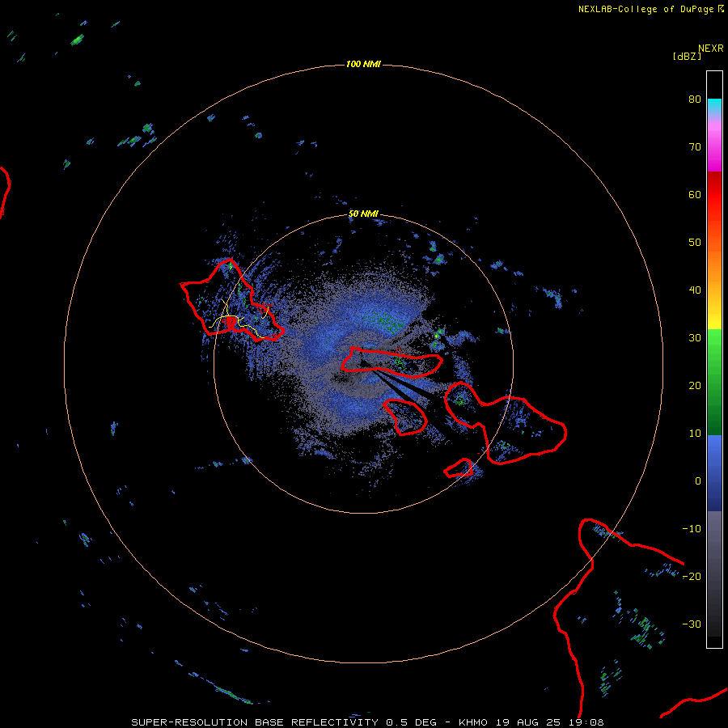The image size is (728, 728).
Task: Click the dBZ unit label above color scale
Action: tap(687, 56)
